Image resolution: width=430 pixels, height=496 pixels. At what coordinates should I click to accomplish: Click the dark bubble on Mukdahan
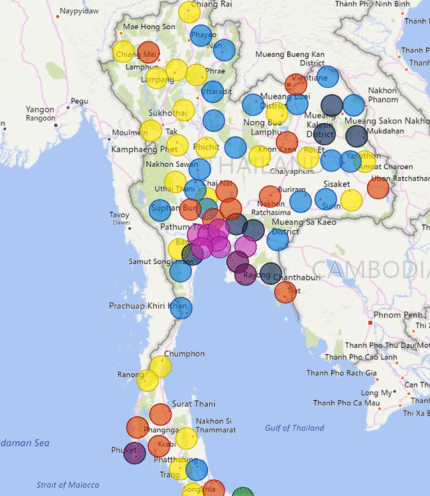(357, 136)
